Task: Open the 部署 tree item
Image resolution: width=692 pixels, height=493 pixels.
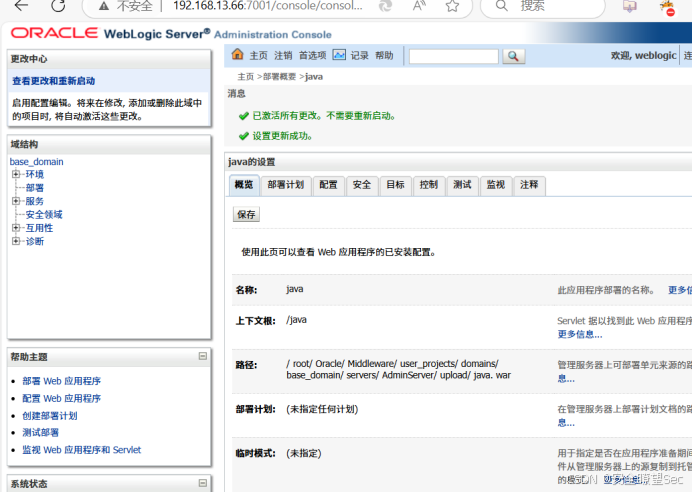Action: point(34,188)
